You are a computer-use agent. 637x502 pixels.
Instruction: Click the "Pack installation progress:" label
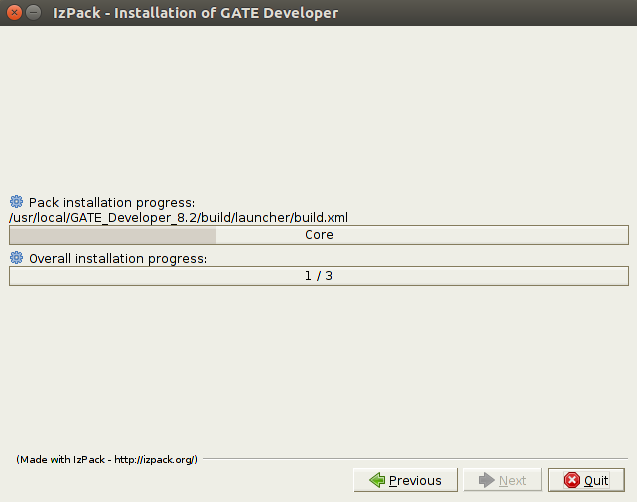tap(112, 202)
